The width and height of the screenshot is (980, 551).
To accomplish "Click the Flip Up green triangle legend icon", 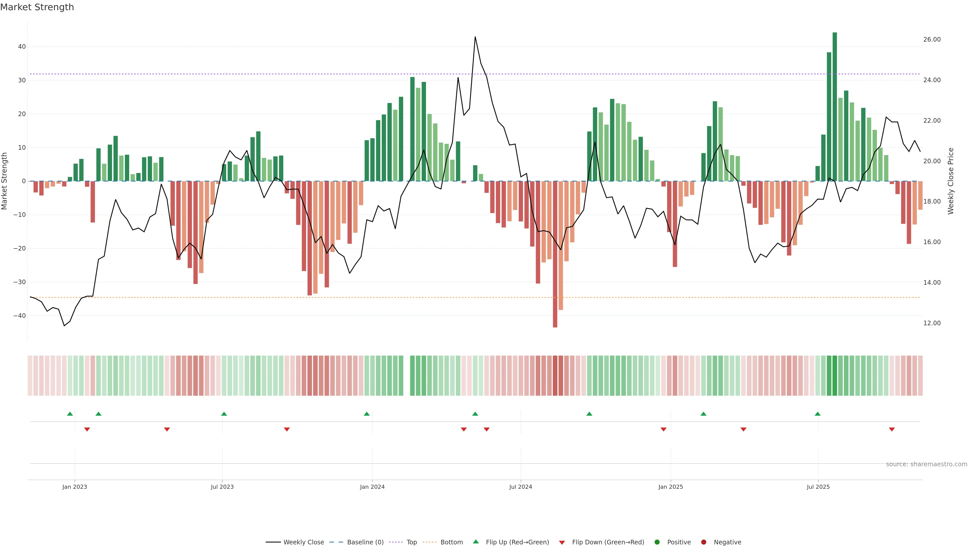I will pyautogui.click(x=475, y=542).
